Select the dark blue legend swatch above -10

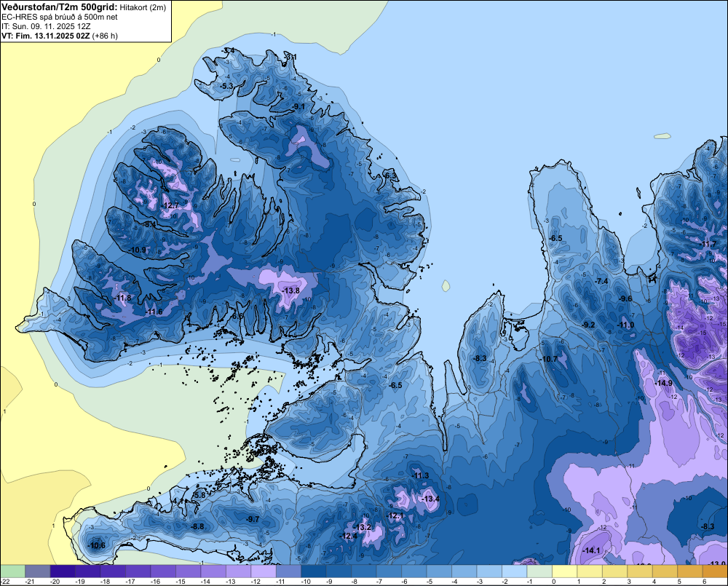coord(314,571)
